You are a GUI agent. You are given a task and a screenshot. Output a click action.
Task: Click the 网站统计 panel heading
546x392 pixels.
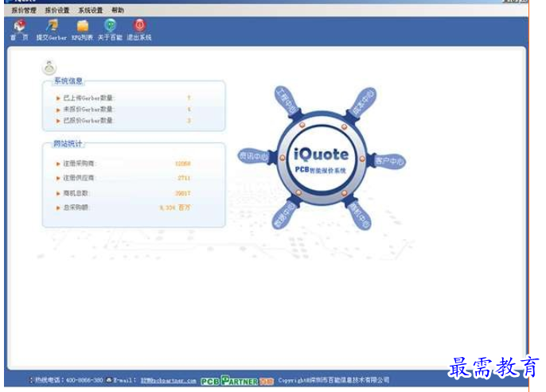(68, 144)
